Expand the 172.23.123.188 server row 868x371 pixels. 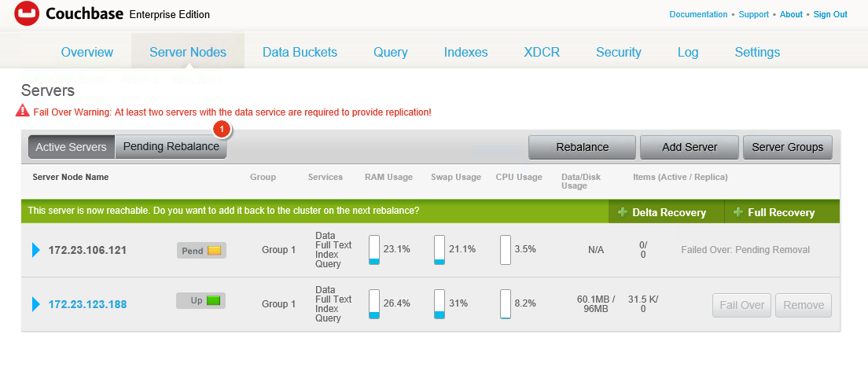pos(36,304)
